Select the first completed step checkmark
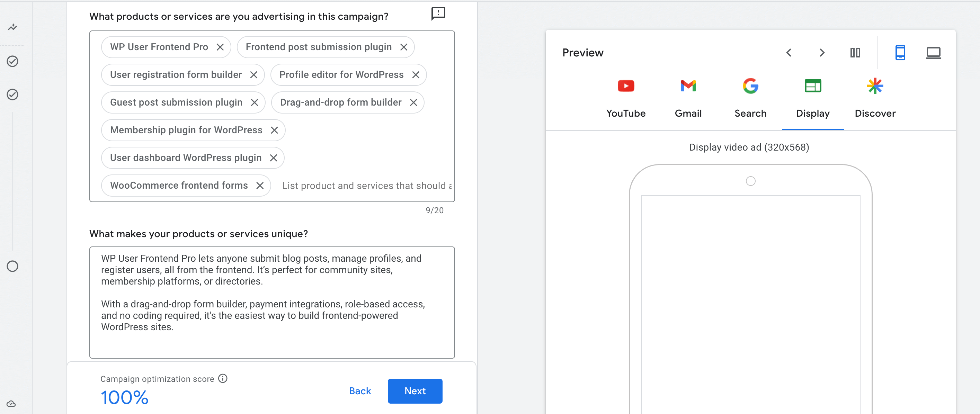This screenshot has height=414, width=980. click(12, 61)
